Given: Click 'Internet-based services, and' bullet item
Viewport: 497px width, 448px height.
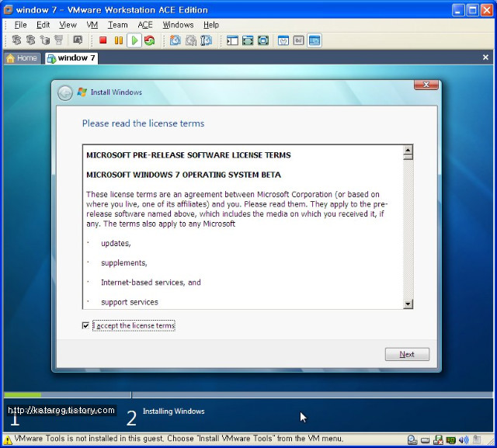Looking at the screenshot, I should point(151,283).
